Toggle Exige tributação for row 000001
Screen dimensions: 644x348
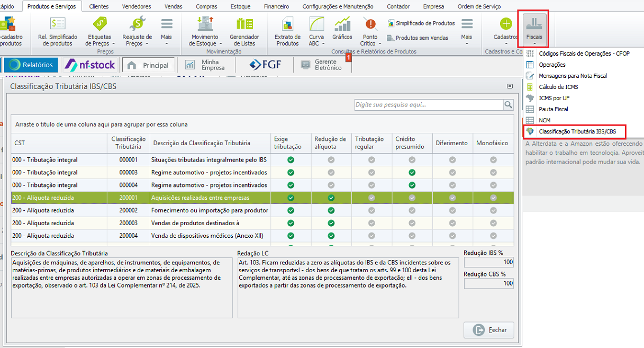[291, 160]
